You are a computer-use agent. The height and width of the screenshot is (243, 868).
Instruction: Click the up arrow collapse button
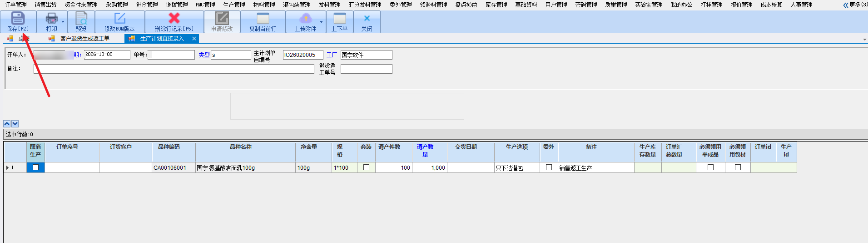pos(7,124)
